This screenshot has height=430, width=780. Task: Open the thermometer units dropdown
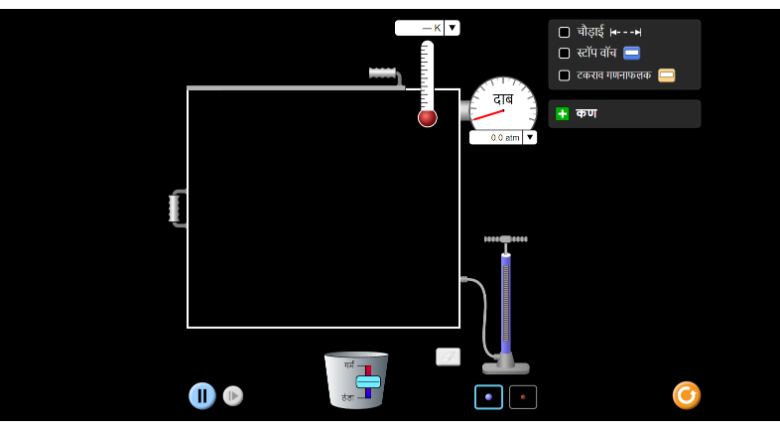[x=453, y=28]
